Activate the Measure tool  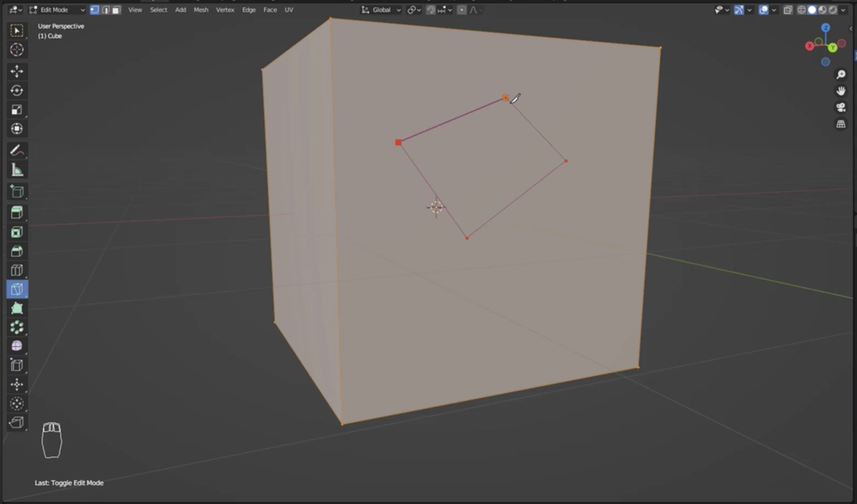coord(17,170)
